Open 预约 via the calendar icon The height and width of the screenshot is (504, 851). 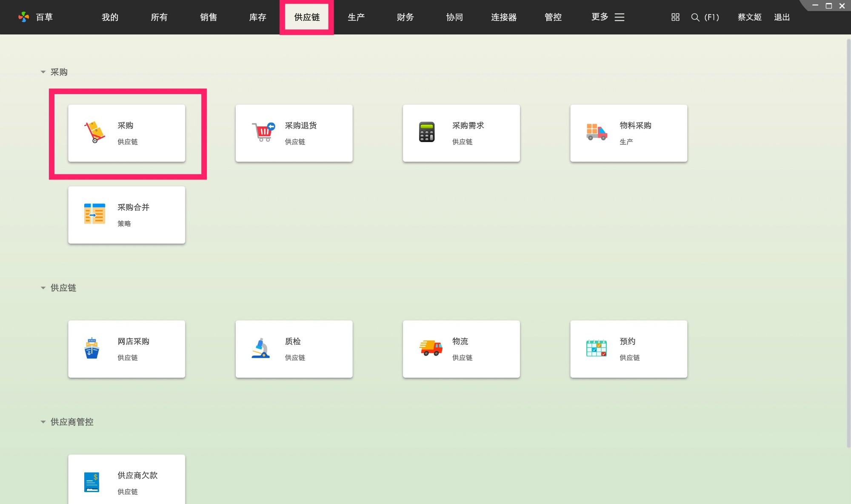pyautogui.click(x=597, y=347)
